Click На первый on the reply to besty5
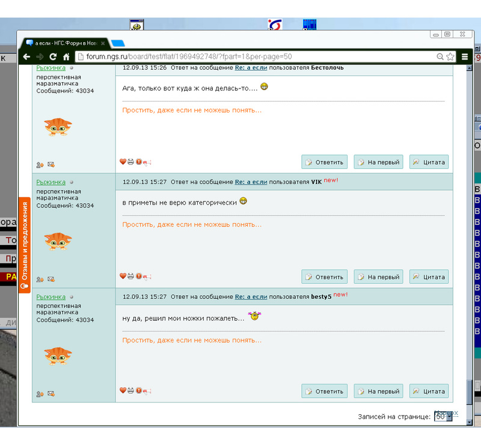This screenshot has height=448, width=481. (x=378, y=391)
